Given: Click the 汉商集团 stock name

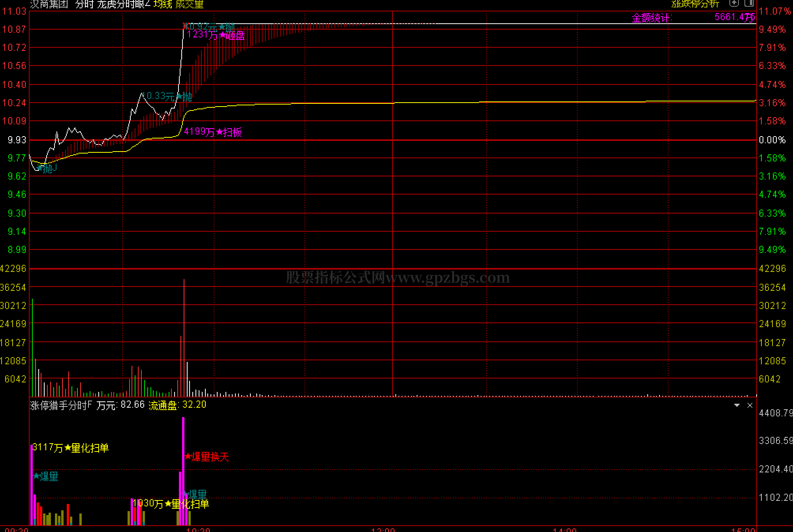Looking at the screenshot, I should (49, 4).
